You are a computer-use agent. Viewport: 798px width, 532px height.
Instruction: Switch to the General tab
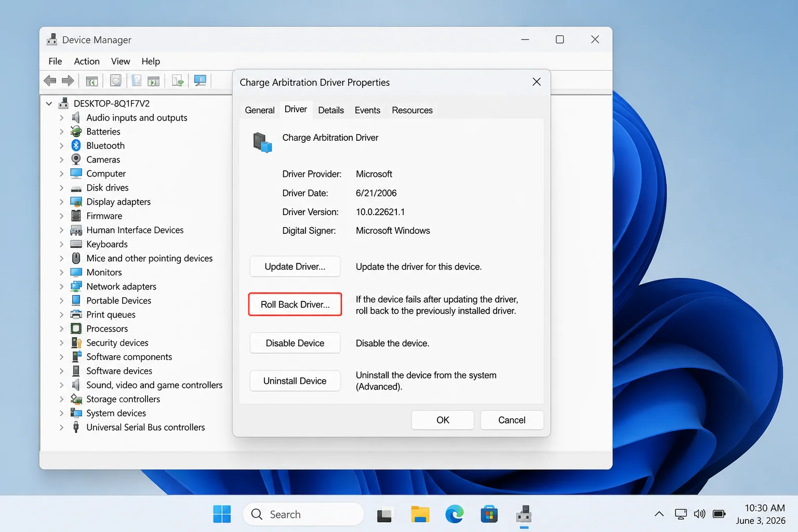point(260,110)
